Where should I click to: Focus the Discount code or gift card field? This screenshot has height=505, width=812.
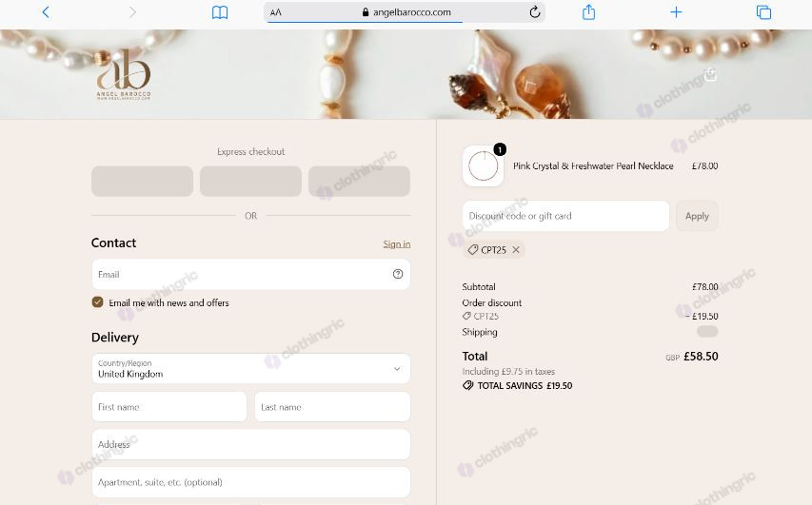pyautogui.click(x=565, y=216)
